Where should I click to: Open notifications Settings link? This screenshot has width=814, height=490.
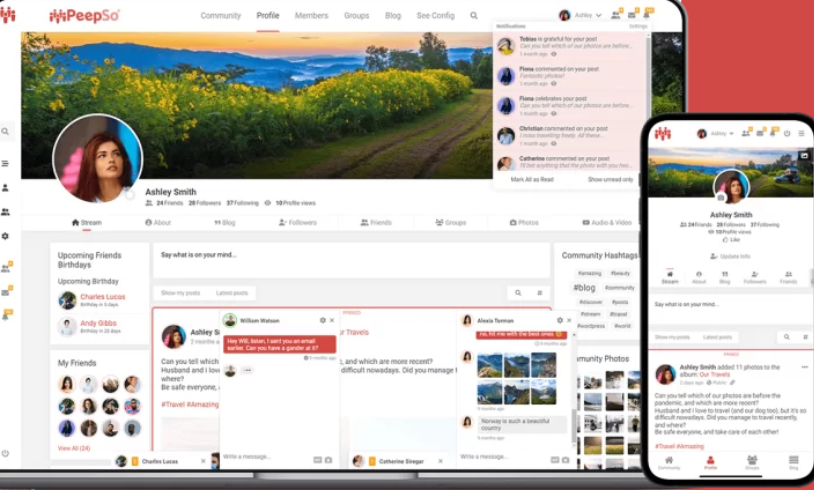coord(638,26)
